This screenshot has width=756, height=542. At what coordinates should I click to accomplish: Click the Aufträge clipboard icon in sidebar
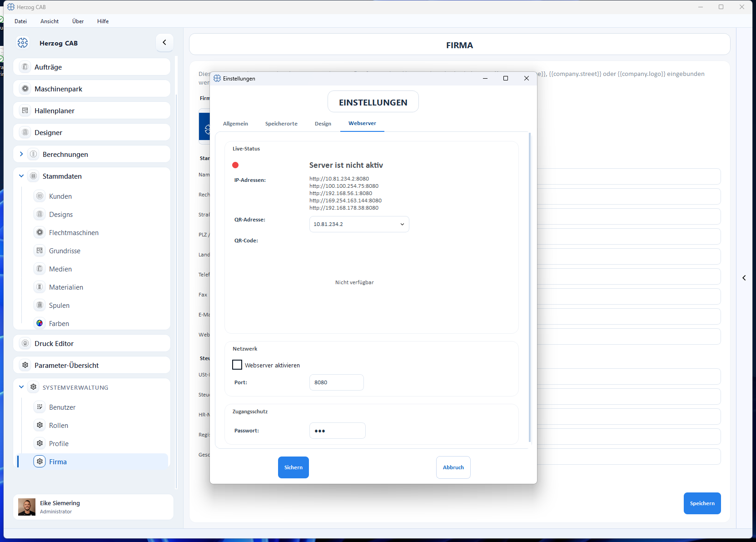(25, 67)
